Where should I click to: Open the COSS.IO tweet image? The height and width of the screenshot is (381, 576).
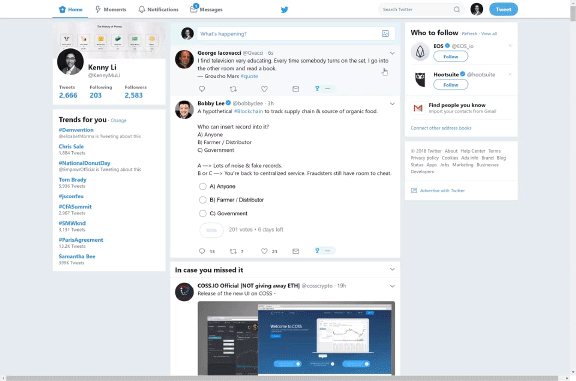[x=296, y=338]
